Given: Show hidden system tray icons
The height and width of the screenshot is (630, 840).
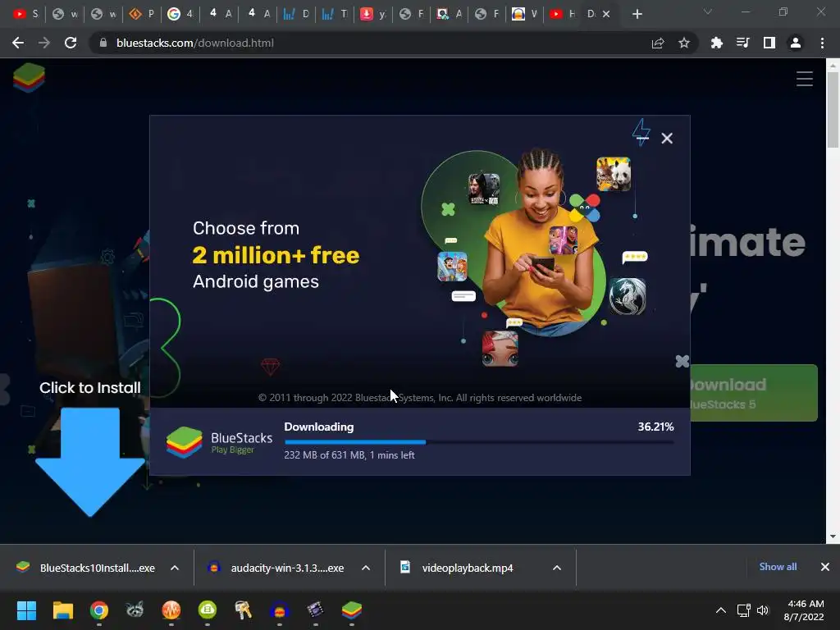Looking at the screenshot, I should (x=721, y=610).
